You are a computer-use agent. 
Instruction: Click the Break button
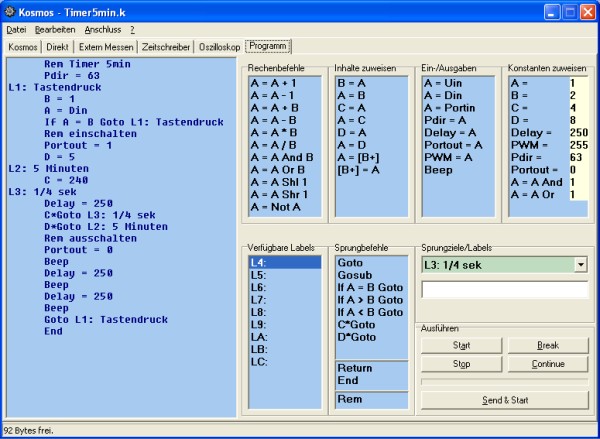coord(547,345)
